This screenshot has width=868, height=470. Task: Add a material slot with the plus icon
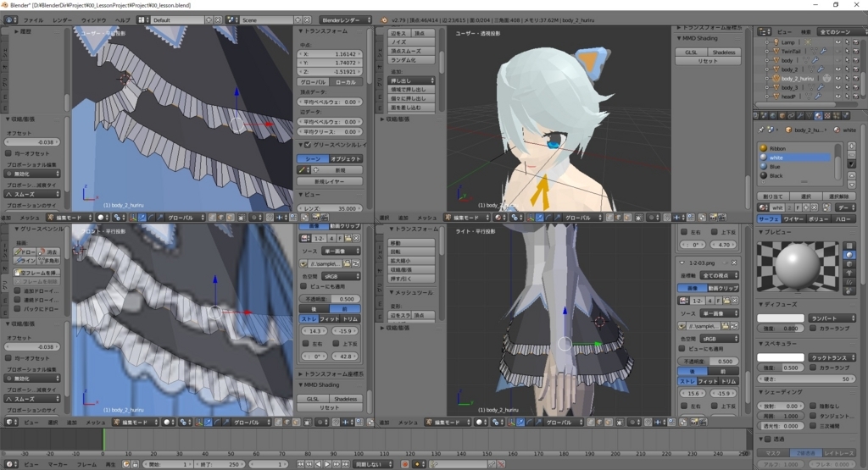point(851,146)
